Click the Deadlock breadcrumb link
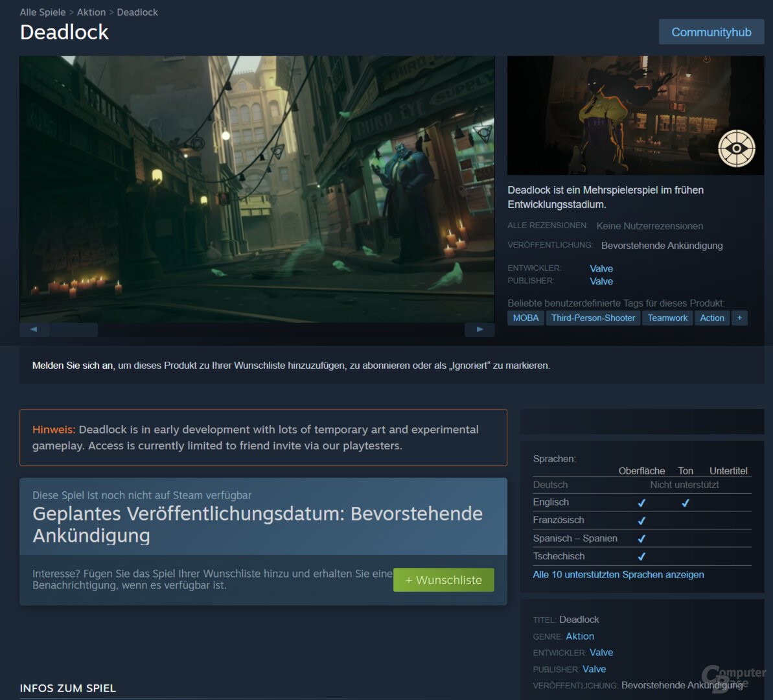 (x=137, y=12)
